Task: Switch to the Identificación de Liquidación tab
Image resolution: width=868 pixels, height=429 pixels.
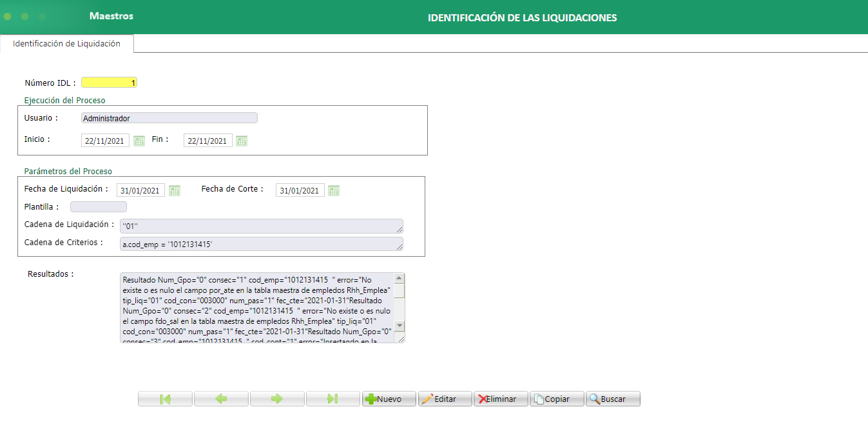Action: (66, 43)
